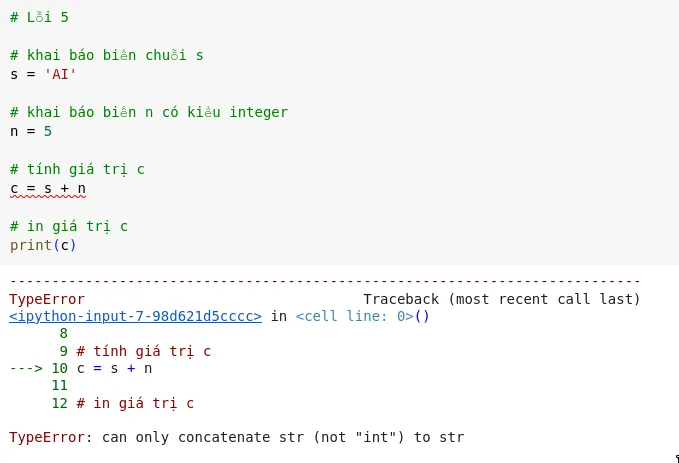Open the ipython-input-7-98d621d5cccc traceback link

click(x=135, y=316)
